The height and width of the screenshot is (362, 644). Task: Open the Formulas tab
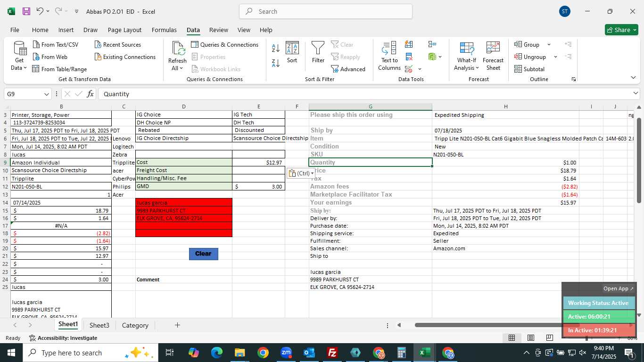[x=164, y=30]
